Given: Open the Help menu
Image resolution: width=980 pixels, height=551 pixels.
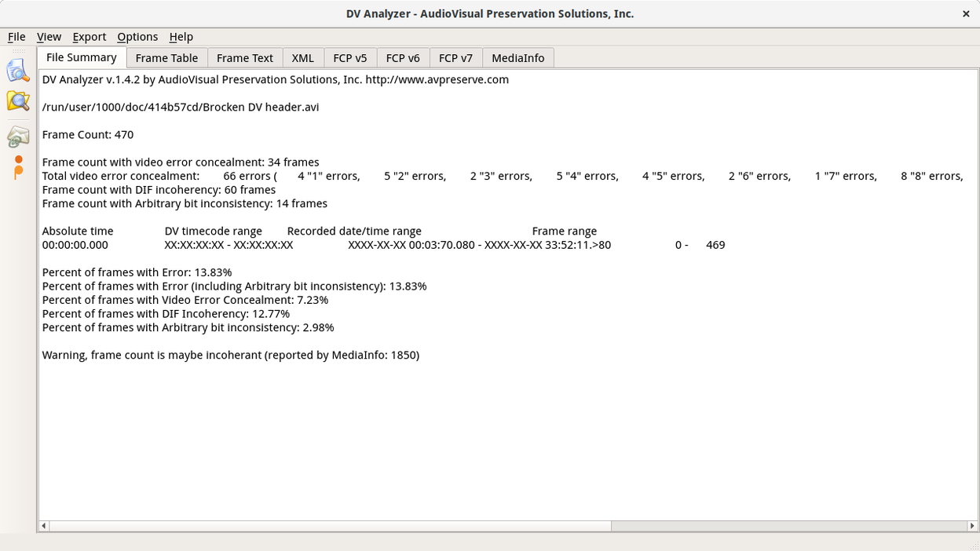Looking at the screenshot, I should (x=181, y=37).
